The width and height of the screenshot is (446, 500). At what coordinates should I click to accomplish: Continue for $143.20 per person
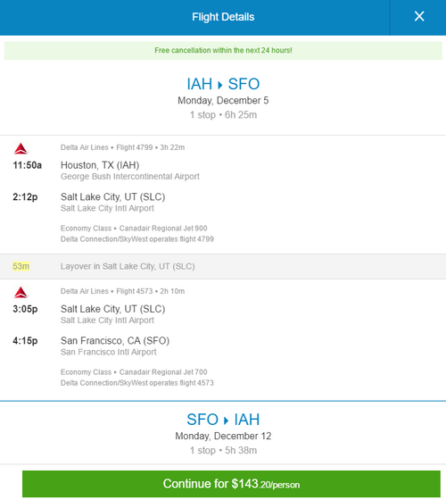point(231,484)
